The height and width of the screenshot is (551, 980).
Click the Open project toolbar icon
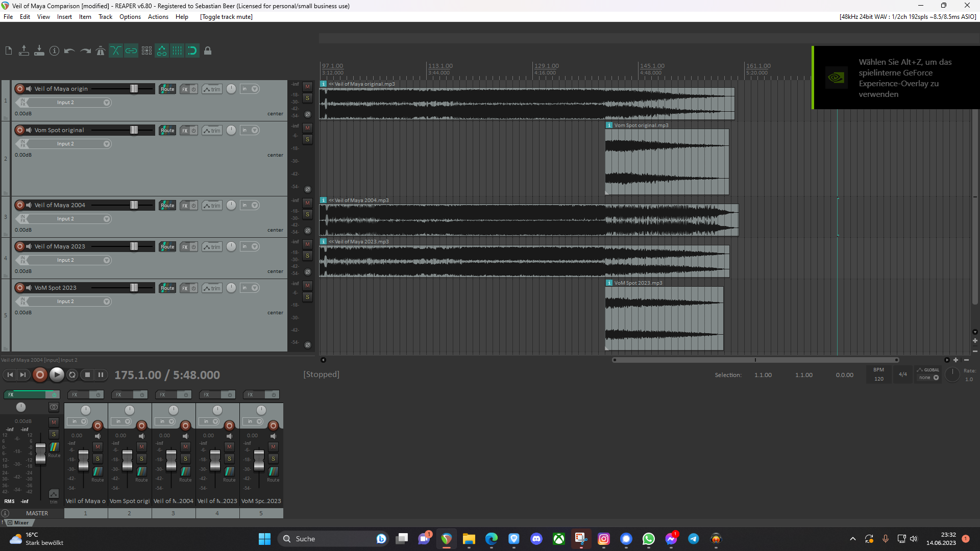point(24,51)
